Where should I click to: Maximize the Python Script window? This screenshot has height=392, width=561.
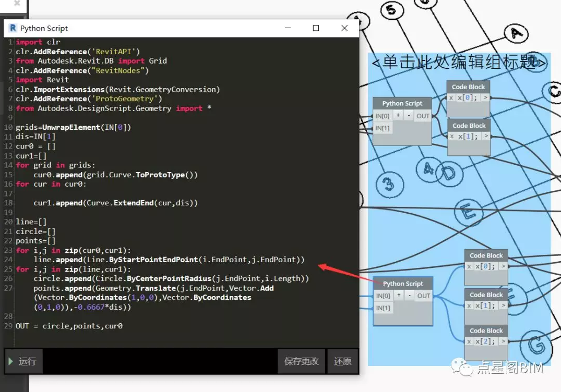(x=316, y=28)
